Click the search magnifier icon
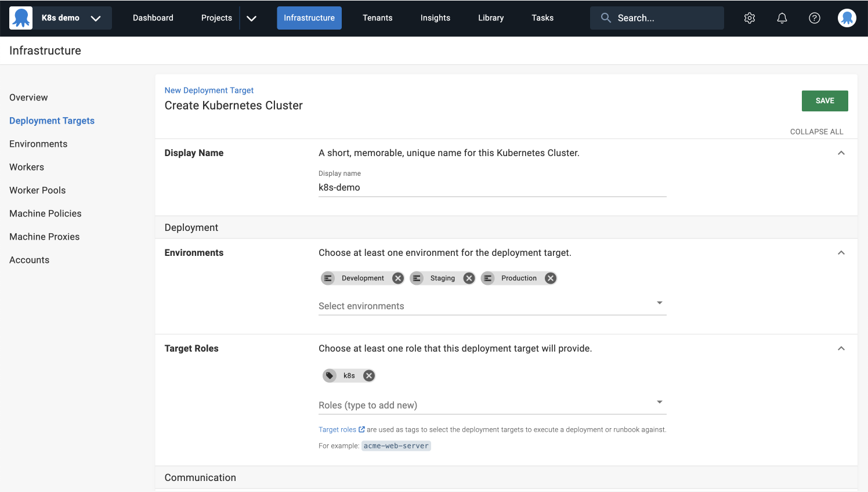Screen dimensions: 868x492 coord(605,18)
